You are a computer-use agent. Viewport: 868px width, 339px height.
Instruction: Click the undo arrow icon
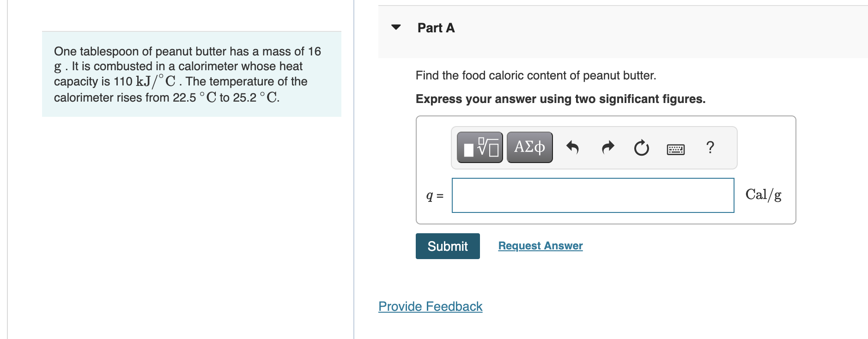pyautogui.click(x=572, y=147)
